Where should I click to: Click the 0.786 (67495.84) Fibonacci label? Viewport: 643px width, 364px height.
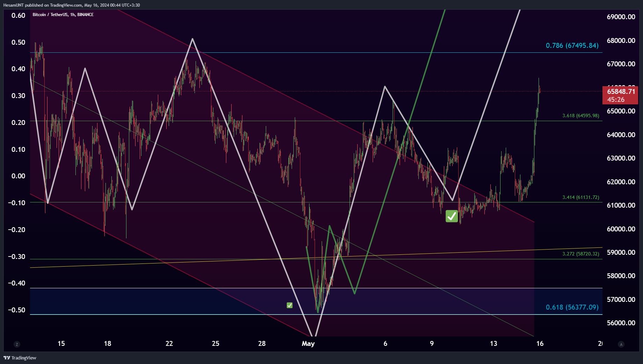point(572,46)
